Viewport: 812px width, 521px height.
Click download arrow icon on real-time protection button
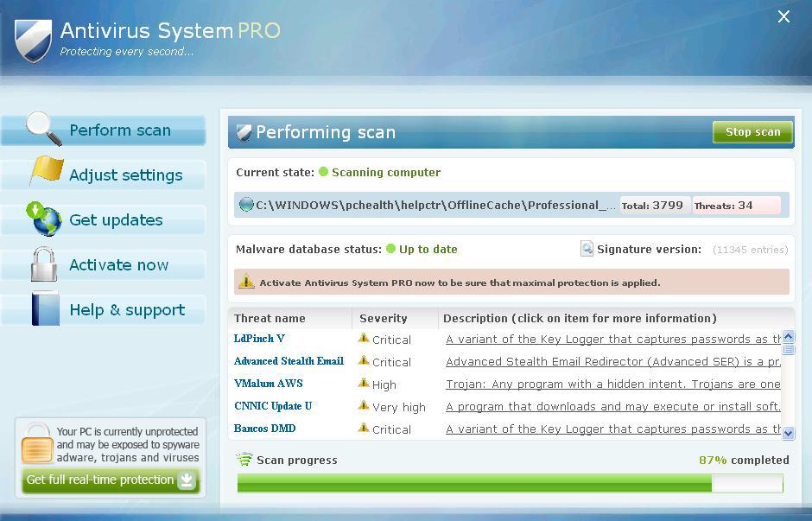click(187, 480)
